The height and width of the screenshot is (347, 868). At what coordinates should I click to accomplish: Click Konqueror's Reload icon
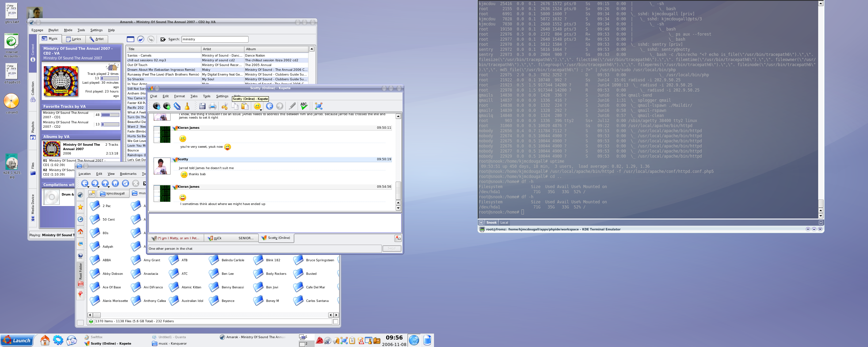(125, 183)
